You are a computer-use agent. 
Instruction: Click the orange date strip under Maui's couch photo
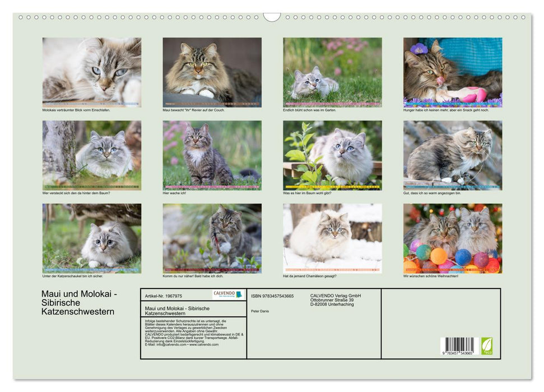coord(211,103)
